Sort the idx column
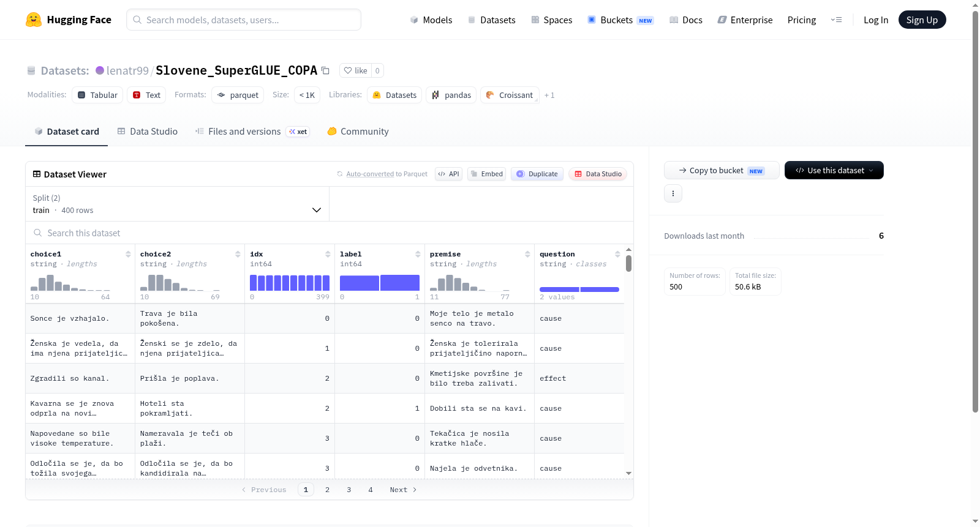 point(328,254)
